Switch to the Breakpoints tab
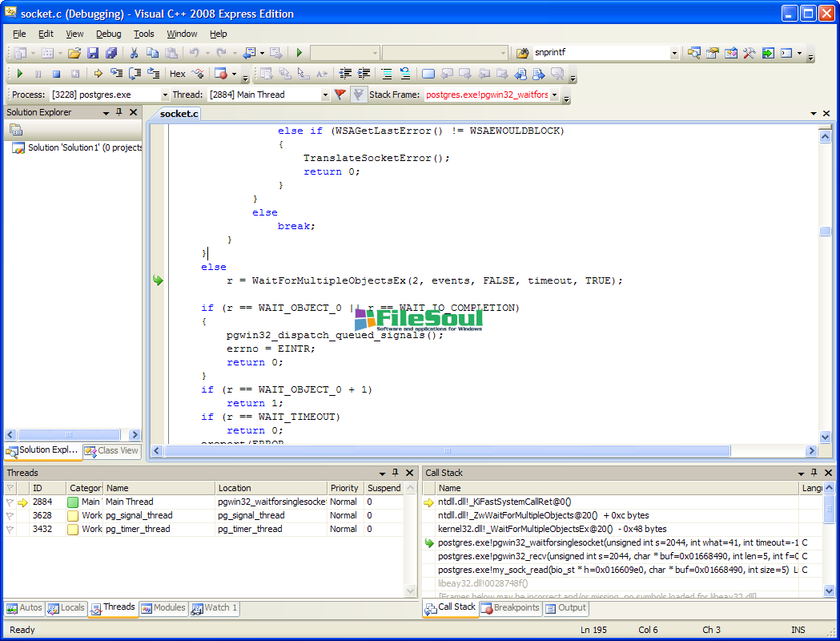This screenshot has height=641, width=840. click(x=510, y=608)
